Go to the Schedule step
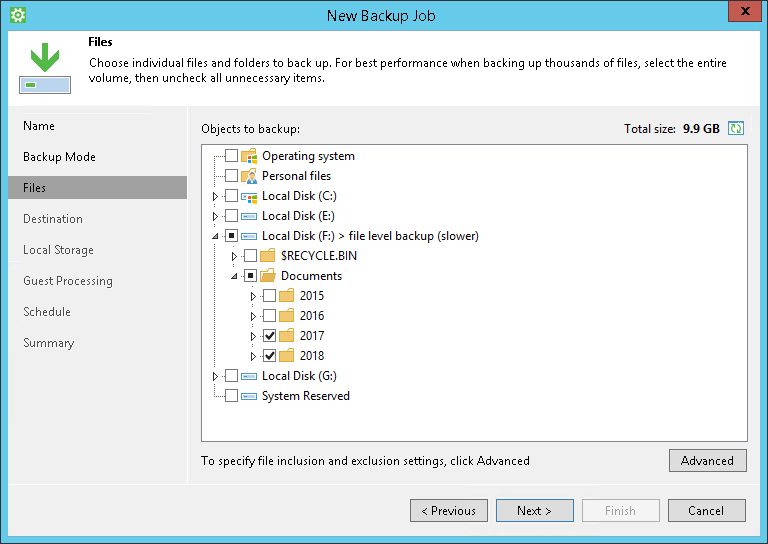Viewport: 768px width, 544px height. point(97,312)
